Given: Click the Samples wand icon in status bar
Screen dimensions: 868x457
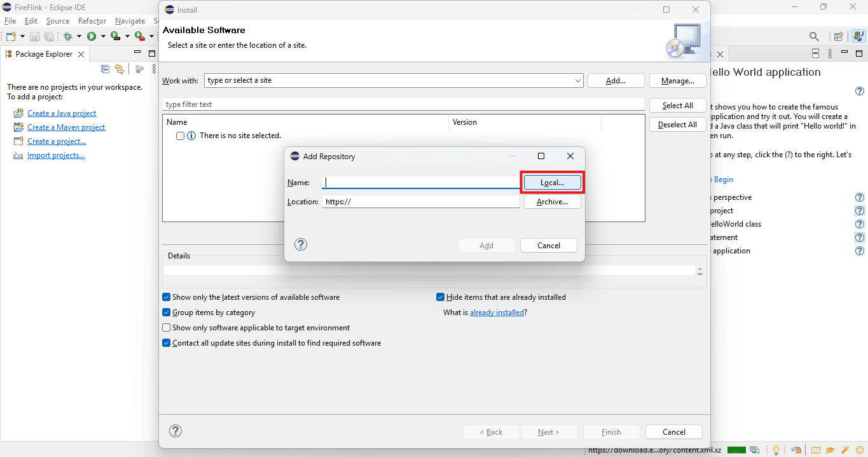Looking at the screenshot, I should pyautogui.click(x=845, y=450).
